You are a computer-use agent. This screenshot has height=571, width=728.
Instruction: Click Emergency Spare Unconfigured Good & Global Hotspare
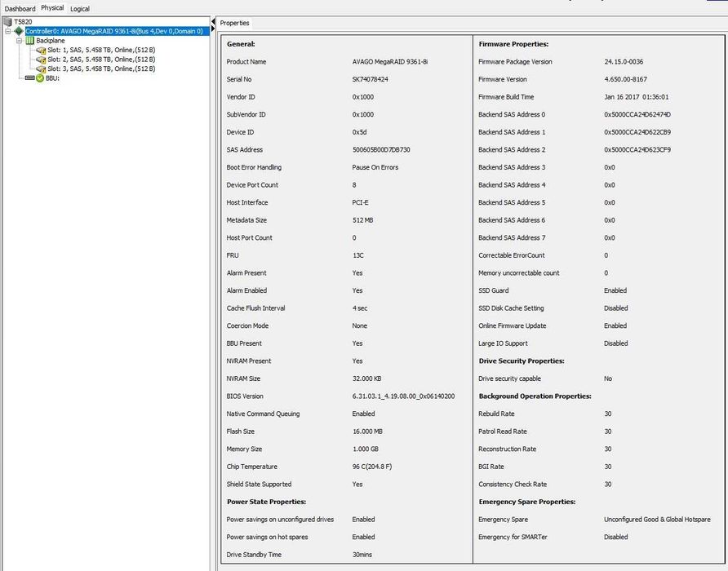[x=657, y=520]
